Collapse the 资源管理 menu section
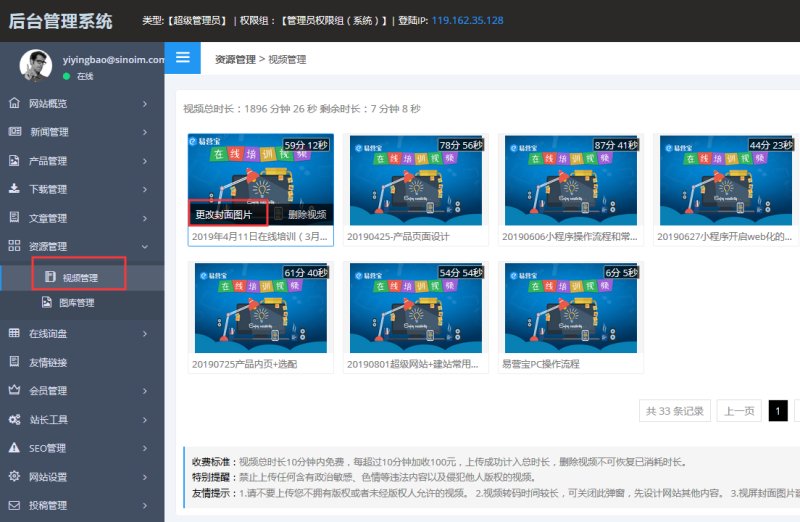The height and width of the screenshot is (522, 800). 145,246
